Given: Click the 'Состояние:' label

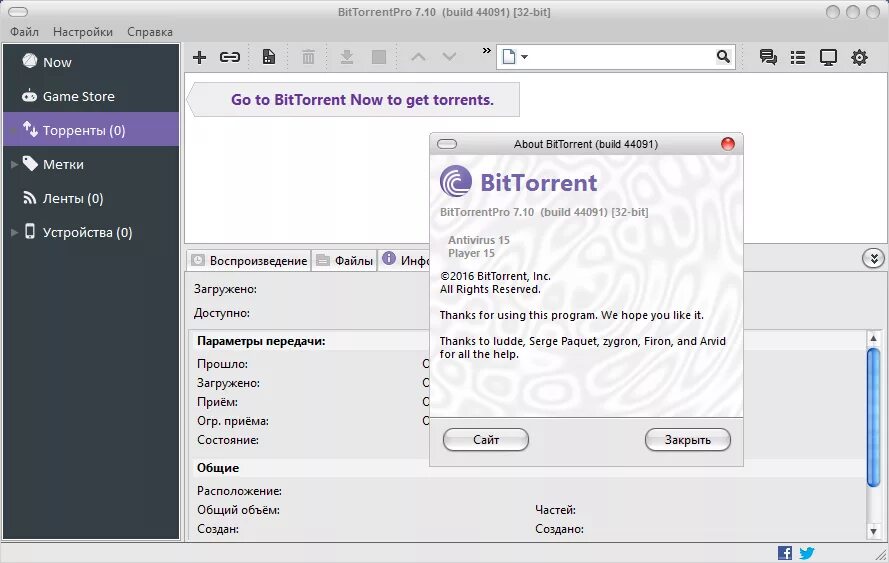Looking at the screenshot, I should pyautogui.click(x=228, y=440).
